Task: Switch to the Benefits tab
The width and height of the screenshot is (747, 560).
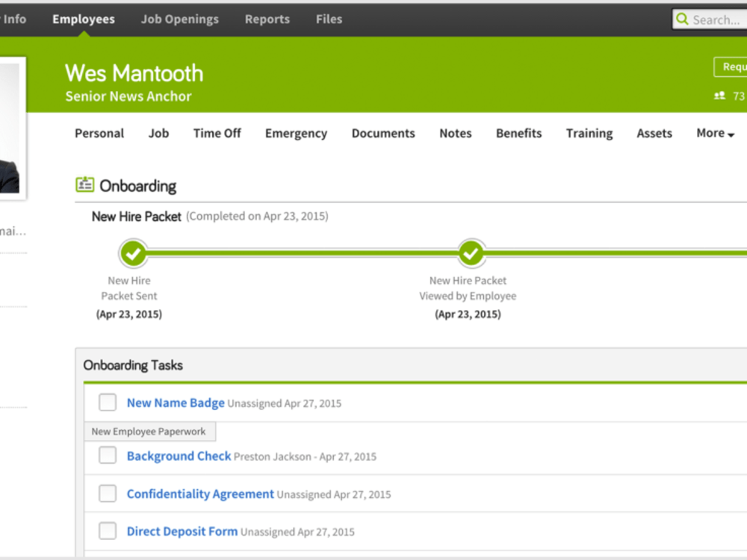Action: [x=518, y=133]
